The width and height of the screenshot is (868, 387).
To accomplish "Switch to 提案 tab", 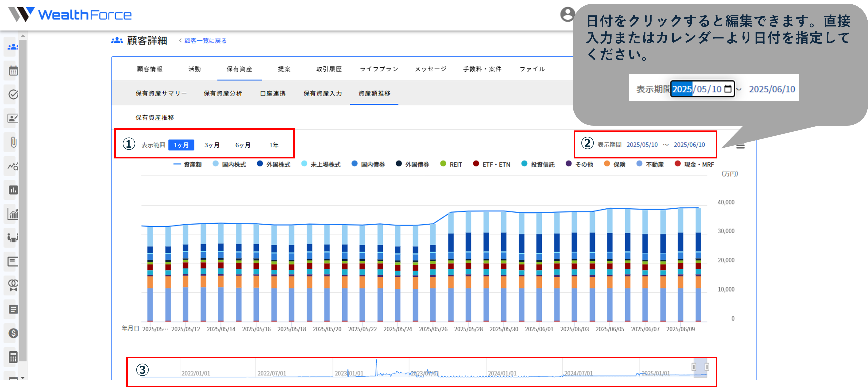I will coord(284,69).
